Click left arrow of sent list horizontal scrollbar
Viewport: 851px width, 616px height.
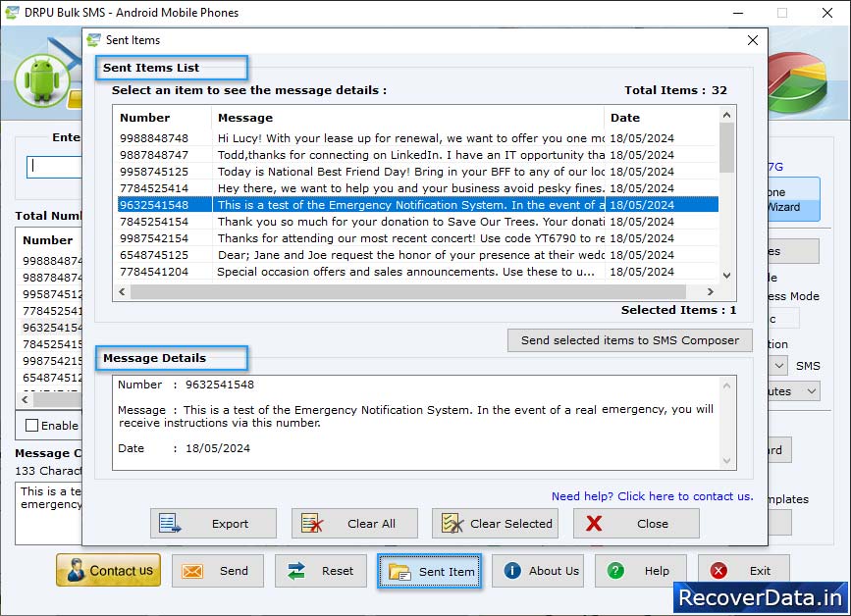tap(122, 291)
